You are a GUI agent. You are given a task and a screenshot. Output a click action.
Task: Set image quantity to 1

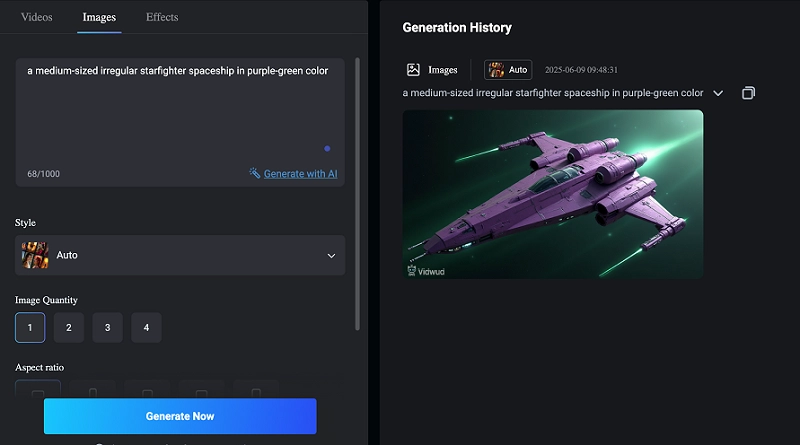30,328
